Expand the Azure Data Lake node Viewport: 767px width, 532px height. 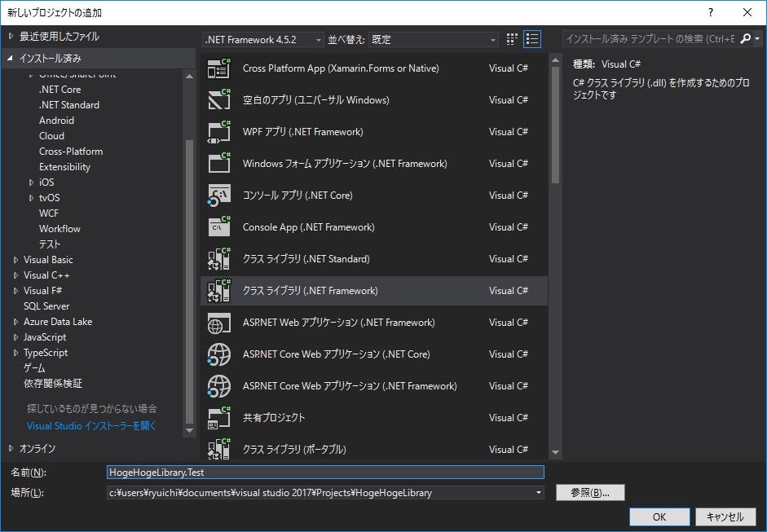click(x=15, y=322)
